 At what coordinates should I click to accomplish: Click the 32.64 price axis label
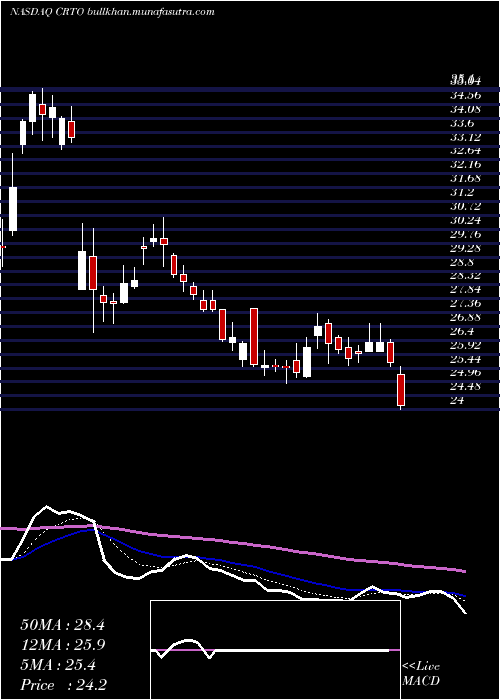(465, 150)
